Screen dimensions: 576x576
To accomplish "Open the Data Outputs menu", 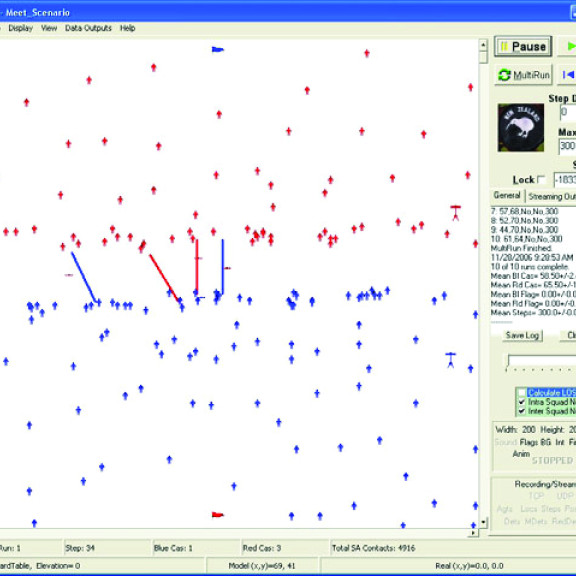I will (88, 28).
